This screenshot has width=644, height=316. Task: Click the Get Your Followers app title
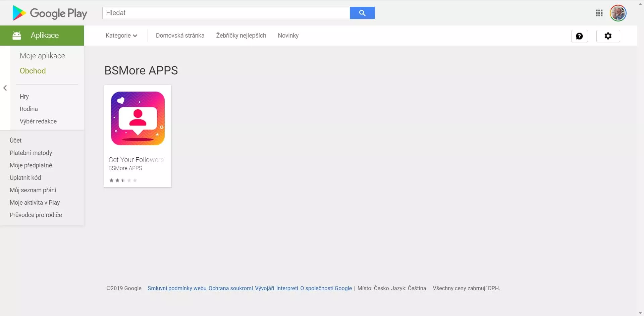click(x=136, y=160)
